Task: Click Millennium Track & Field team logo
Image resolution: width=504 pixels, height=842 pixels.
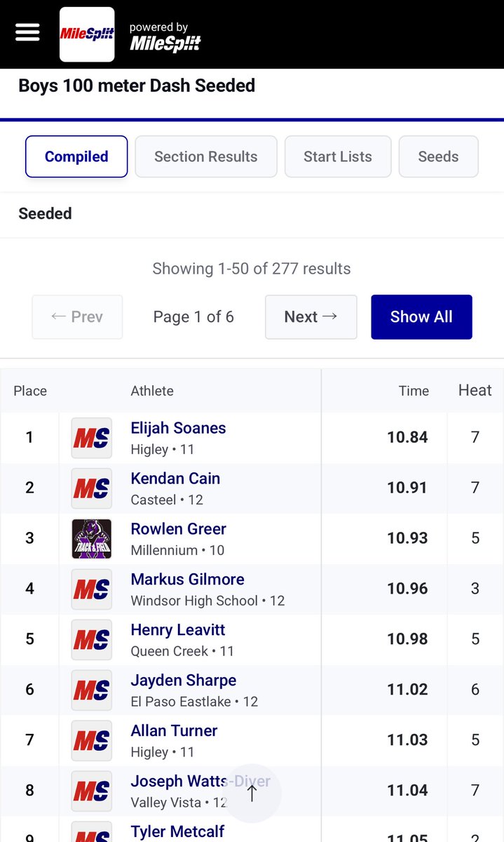Action: tap(92, 539)
